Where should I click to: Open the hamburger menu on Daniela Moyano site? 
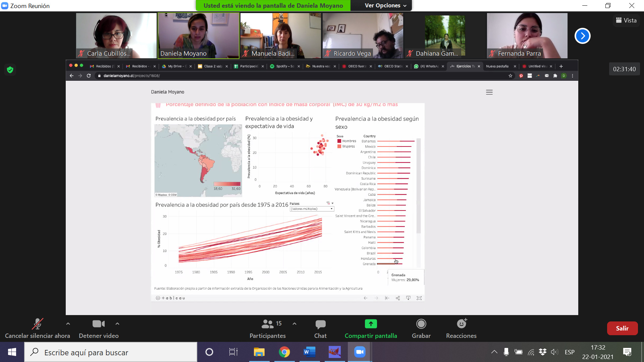point(489,92)
